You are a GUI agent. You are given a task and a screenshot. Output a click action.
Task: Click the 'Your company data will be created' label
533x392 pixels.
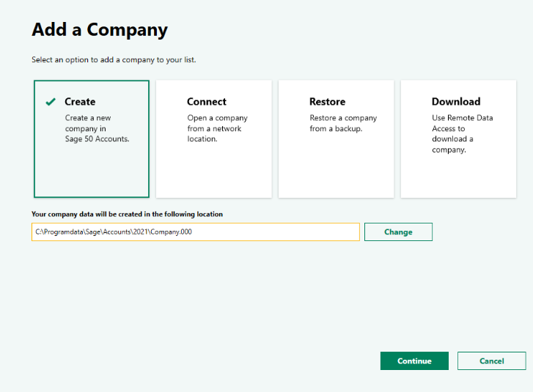(127, 214)
